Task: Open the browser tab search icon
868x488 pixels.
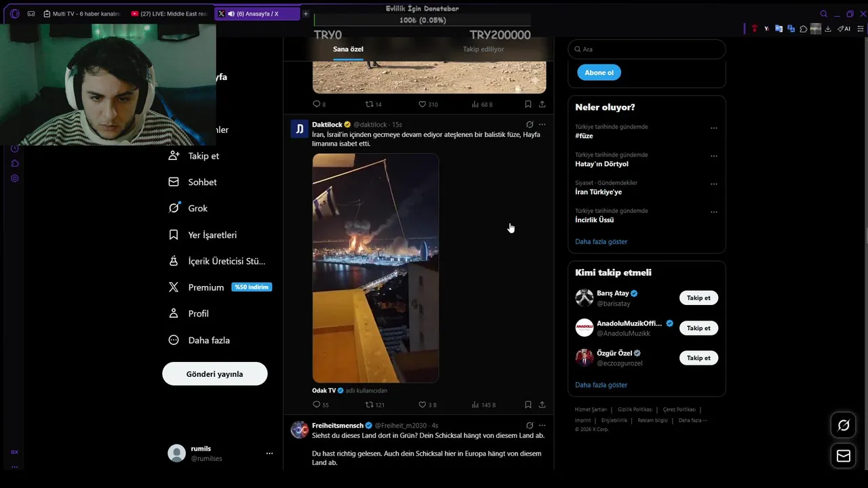Action: click(824, 14)
